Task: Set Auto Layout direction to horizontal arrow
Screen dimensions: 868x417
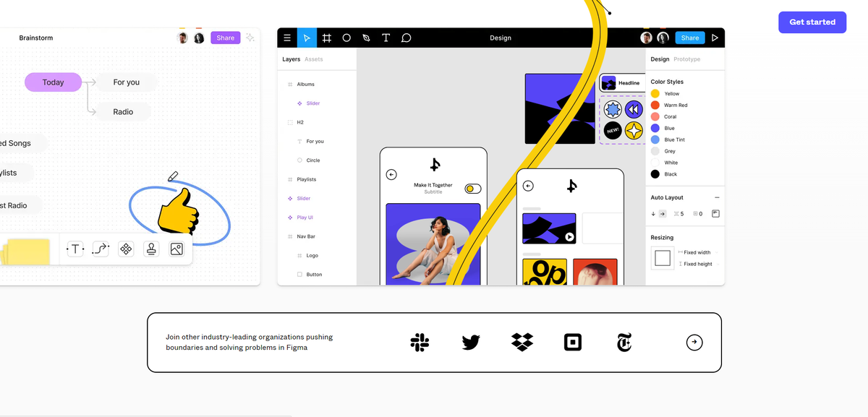Action: click(x=663, y=214)
